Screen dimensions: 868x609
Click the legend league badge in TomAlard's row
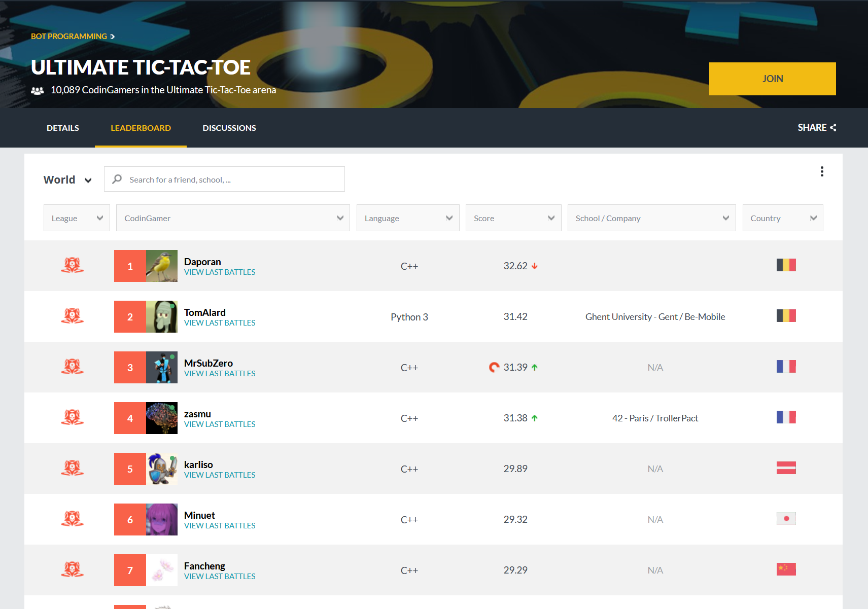click(73, 316)
